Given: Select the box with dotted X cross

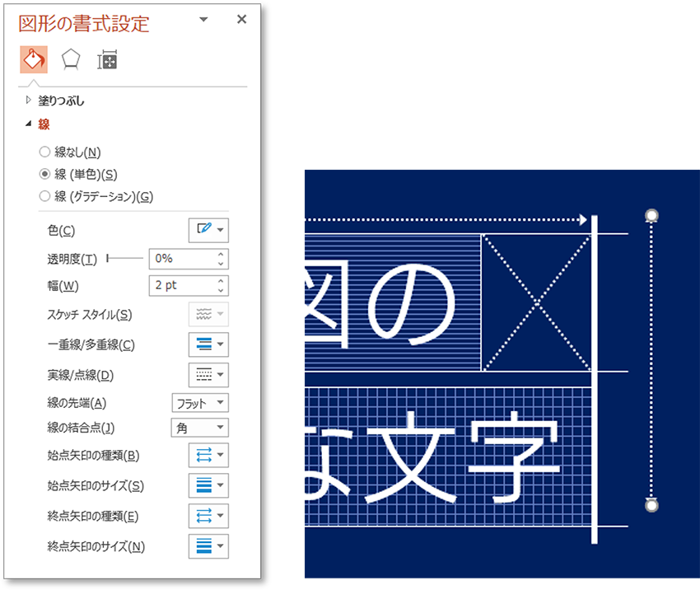Looking at the screenshot, I should tap(537, 302).
